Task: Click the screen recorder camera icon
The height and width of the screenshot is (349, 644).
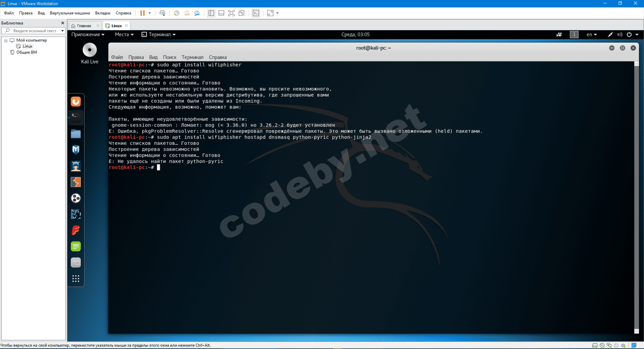Action: tap(559, 35)
